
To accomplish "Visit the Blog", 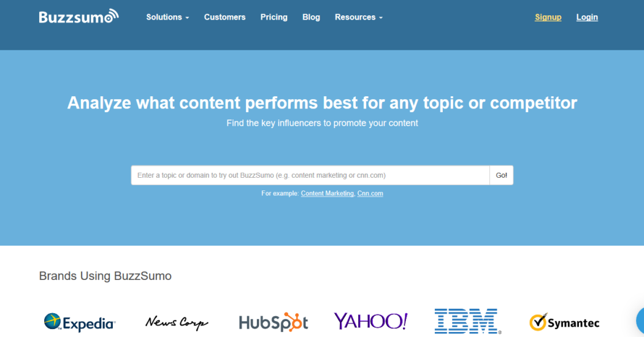I will click(311, 17).
